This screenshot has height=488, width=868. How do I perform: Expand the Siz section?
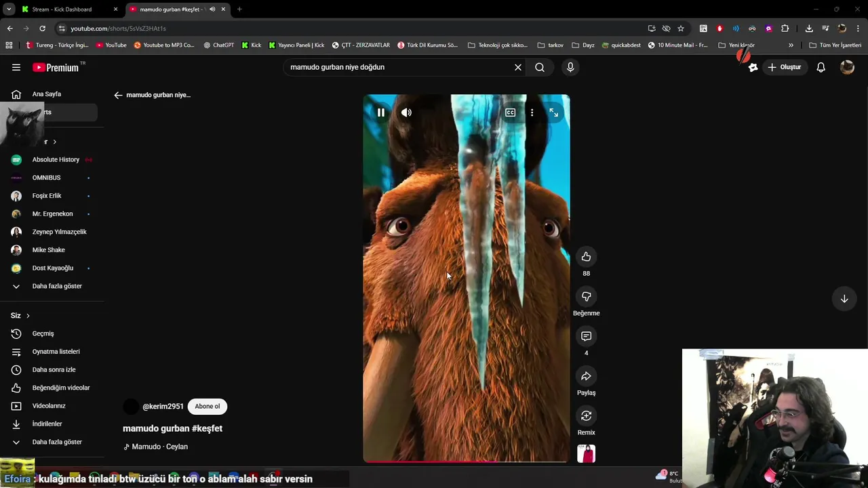coord(20,316)
